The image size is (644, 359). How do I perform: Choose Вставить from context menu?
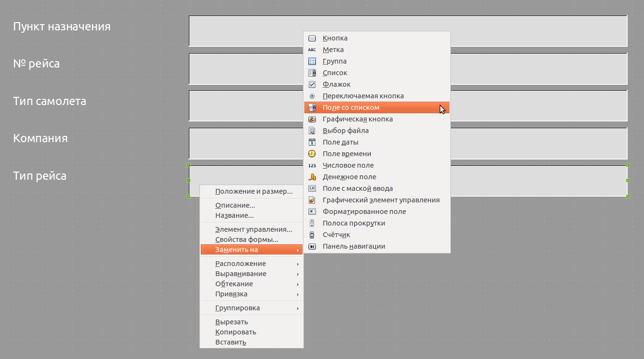point(251,342)
